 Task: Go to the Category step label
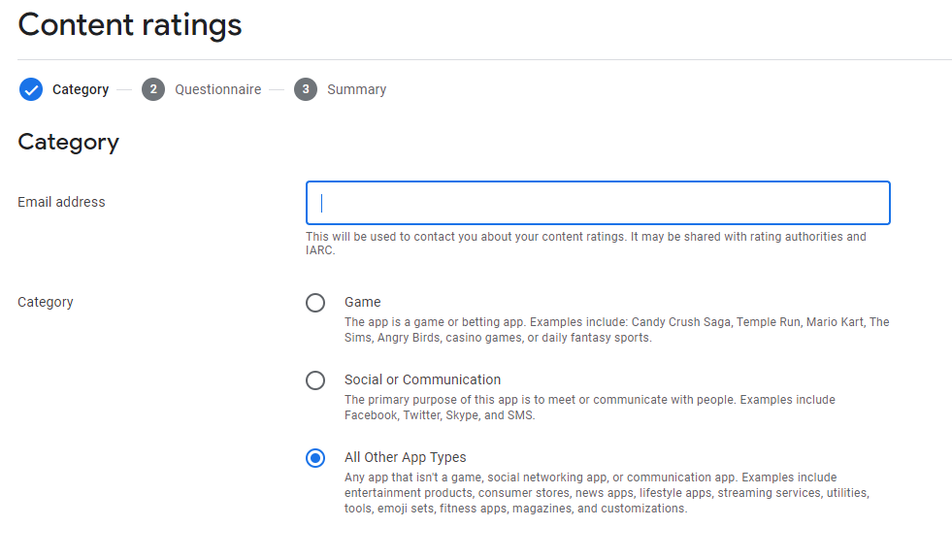tap(81, 89)
